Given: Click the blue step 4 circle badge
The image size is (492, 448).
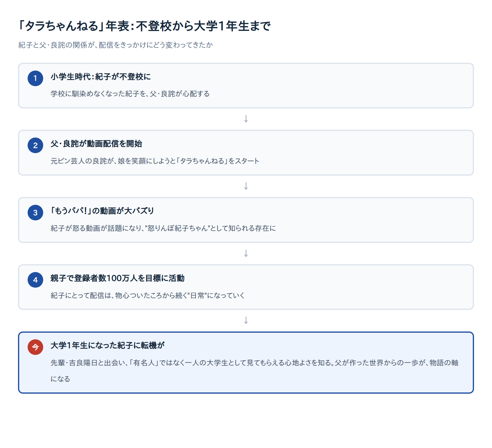Looking at the screenshot, I should tap(35, 280).
